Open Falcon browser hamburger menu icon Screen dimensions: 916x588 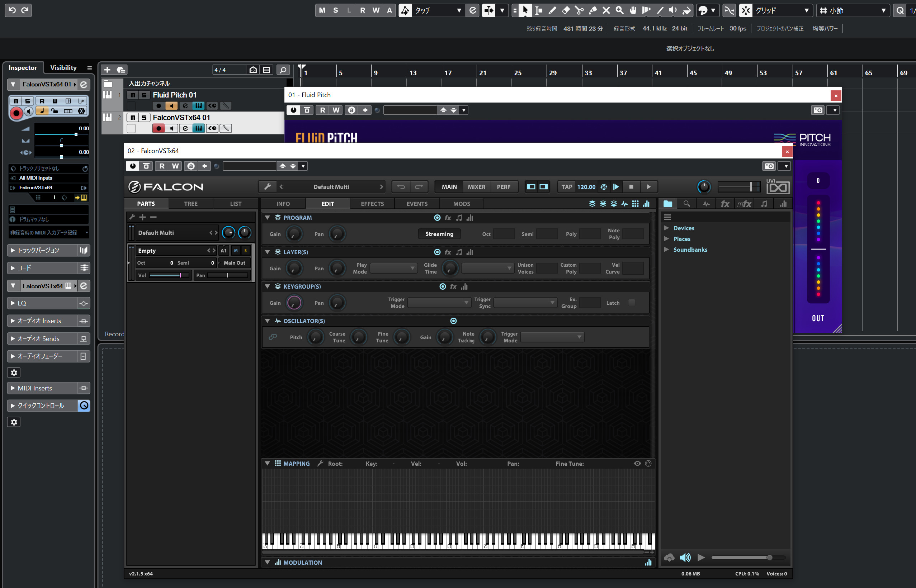coord(667,217)
